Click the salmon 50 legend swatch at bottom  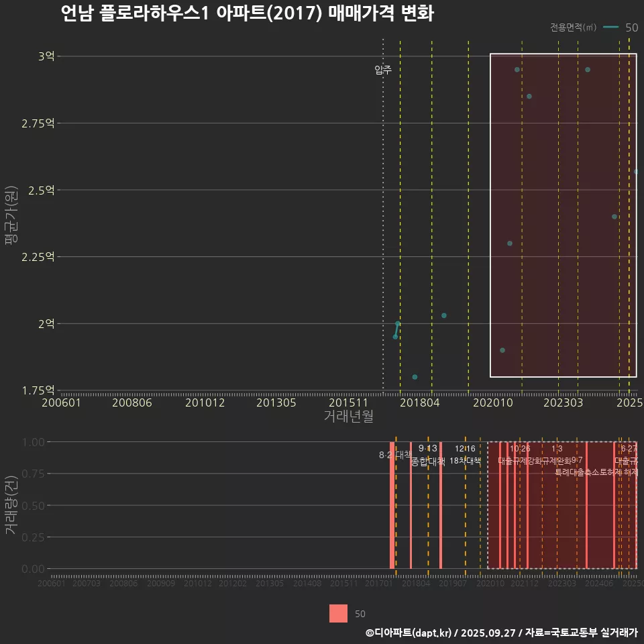[338, 613]
